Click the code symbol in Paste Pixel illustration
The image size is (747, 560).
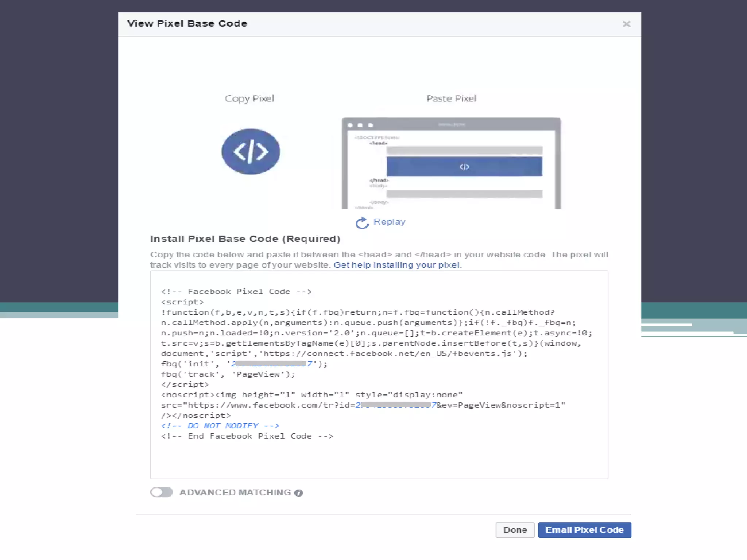[464, 167]
